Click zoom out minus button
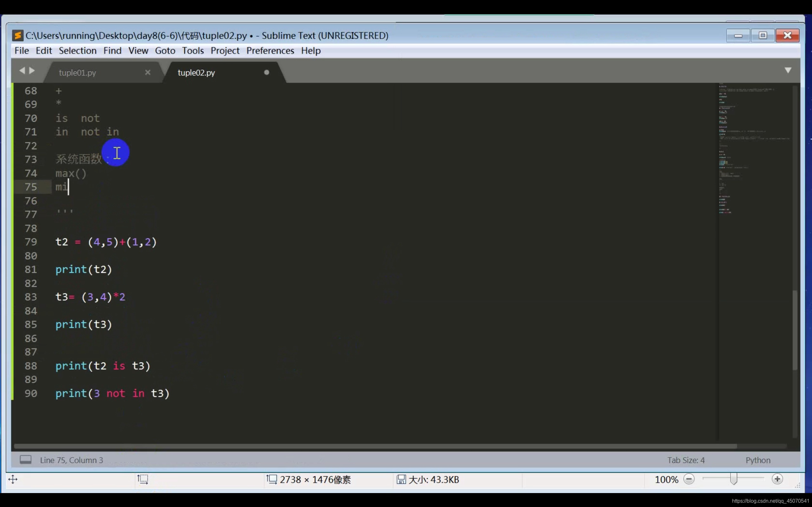This screenshot has height=507, width=812. 689,479
